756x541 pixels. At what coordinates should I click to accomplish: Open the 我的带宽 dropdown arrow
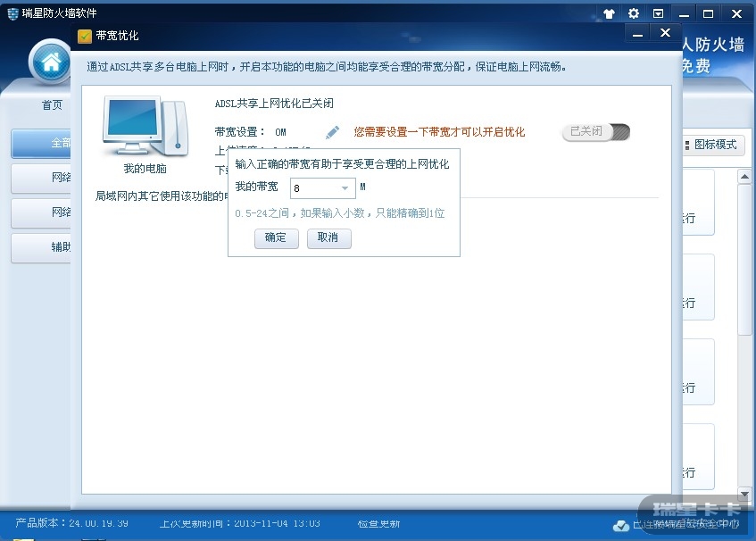(345, 188)
